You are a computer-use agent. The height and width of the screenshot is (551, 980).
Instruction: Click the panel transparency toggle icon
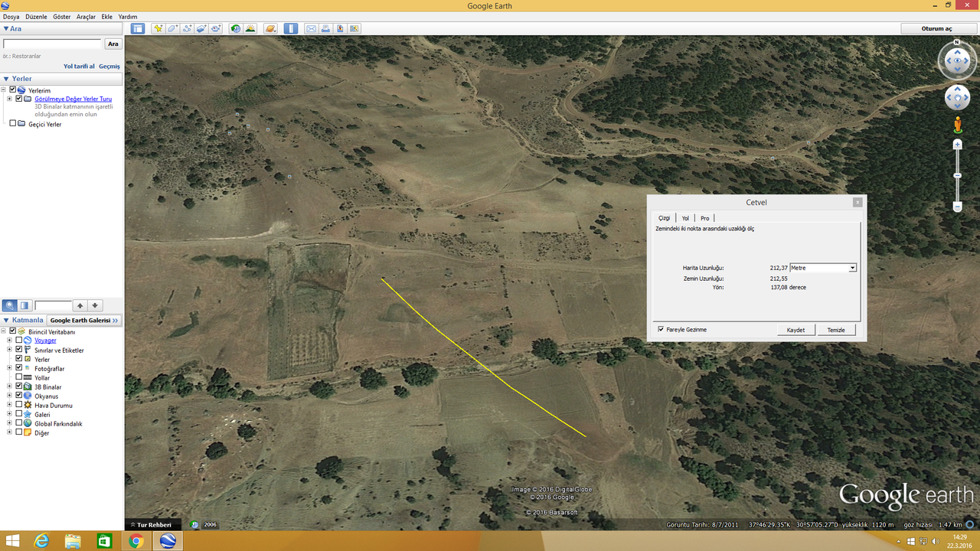25,305
